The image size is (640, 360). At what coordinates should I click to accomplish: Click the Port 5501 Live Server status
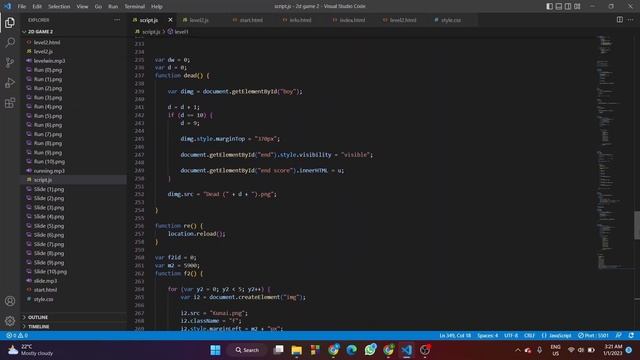(x=593, y=335)
